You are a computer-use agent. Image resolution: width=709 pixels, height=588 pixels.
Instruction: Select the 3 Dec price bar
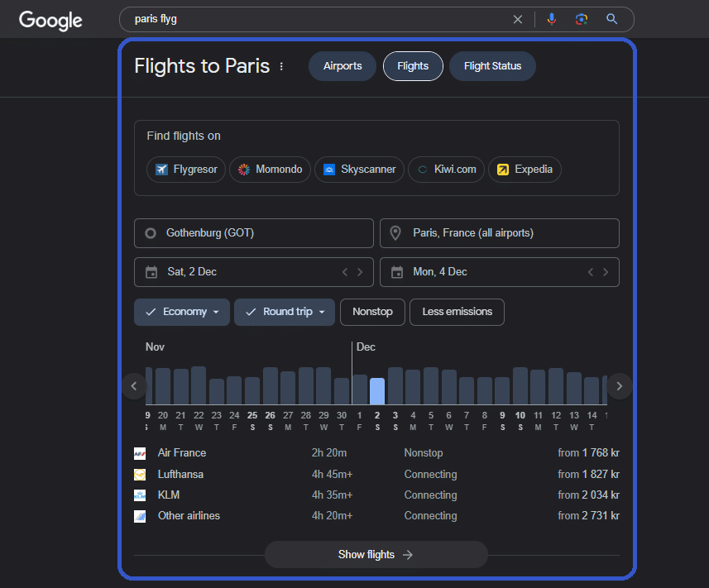click(x=395, y=385)
